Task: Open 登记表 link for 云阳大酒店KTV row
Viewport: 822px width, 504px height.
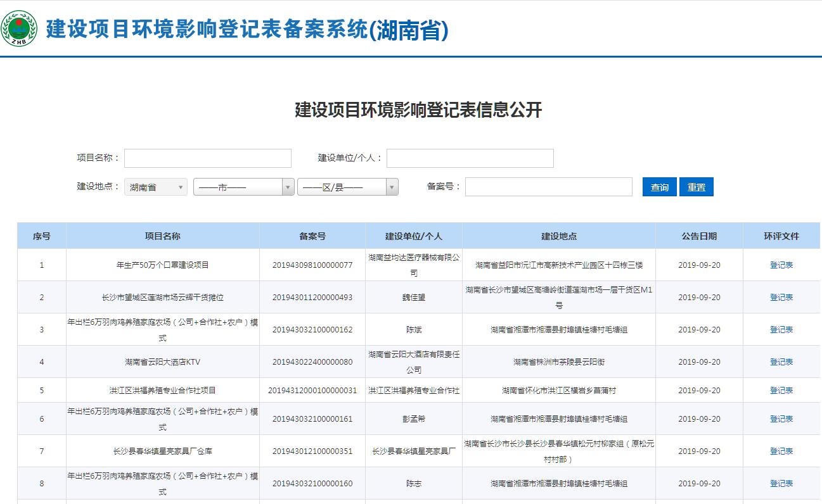Action: [x=781, y=362]
